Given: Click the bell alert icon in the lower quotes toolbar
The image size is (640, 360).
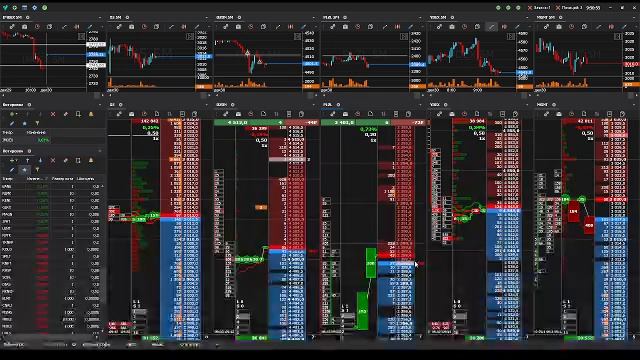Looking at the screenshot, I should 91,160.
